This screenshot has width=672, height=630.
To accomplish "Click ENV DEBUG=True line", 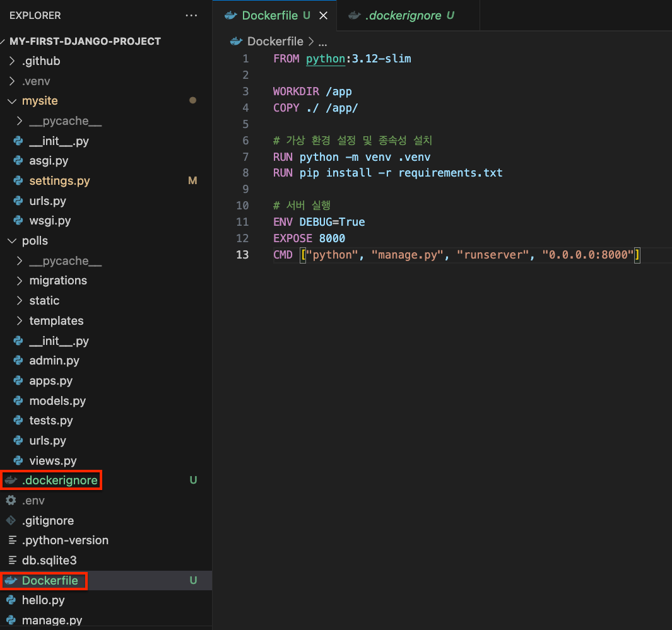I will (x=319, y=222).
